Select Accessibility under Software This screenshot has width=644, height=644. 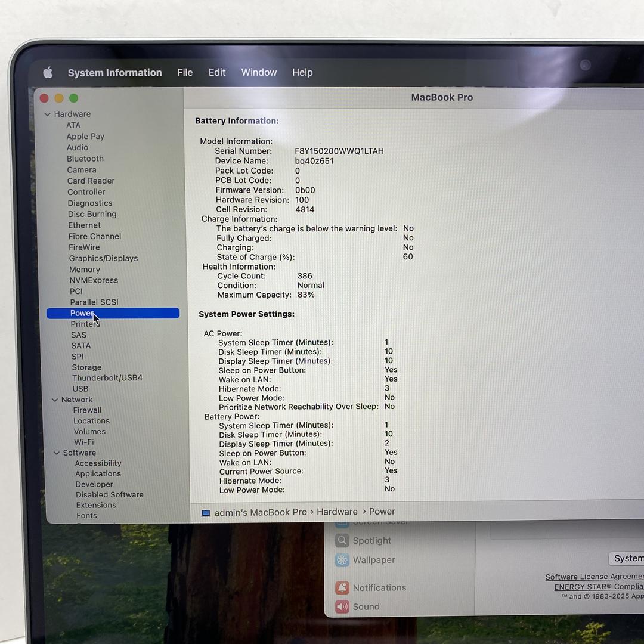[x=98, y=463]
